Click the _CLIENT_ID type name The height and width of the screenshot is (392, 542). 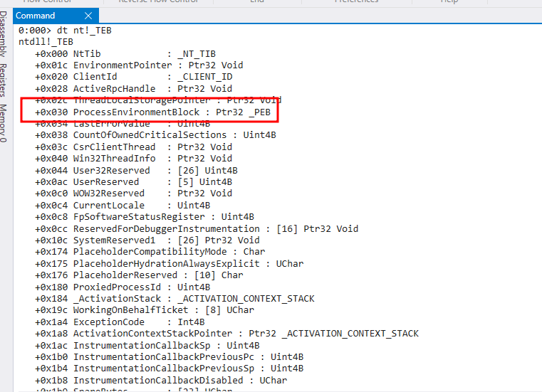[205, 77]
